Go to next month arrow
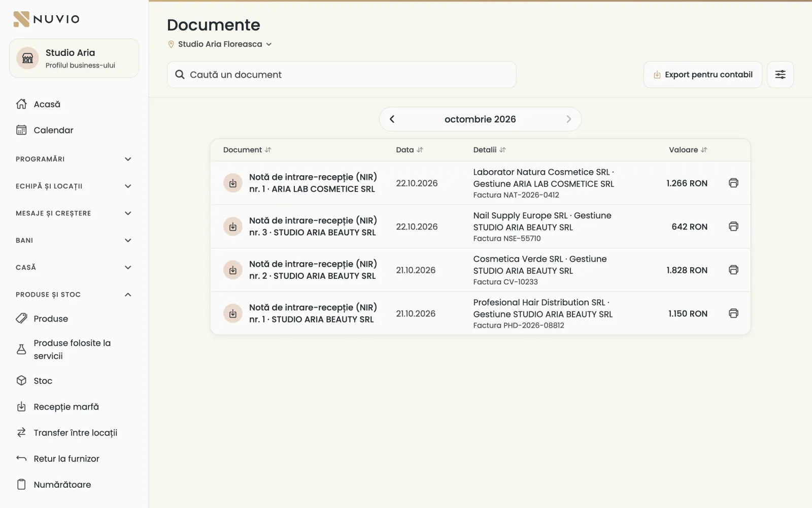Screen dimensions: 812x508 click(x=568, y=119)
